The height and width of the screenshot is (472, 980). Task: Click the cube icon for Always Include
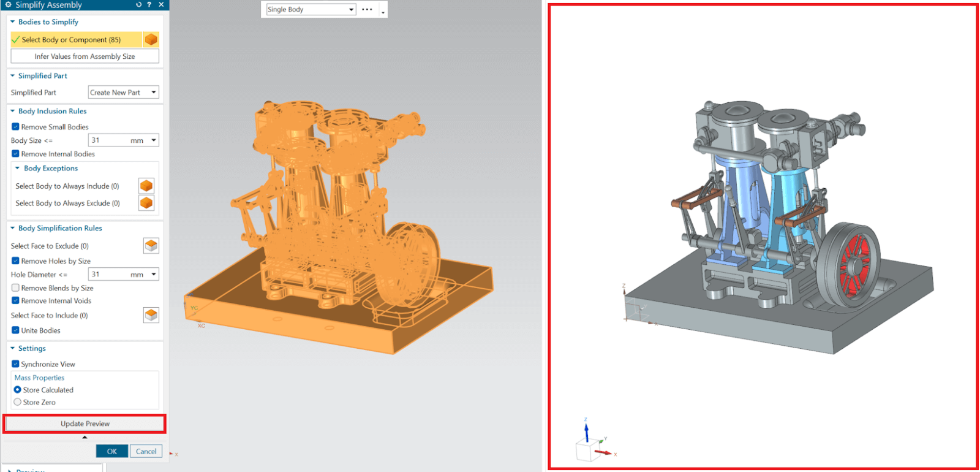[x=146, y=186]
